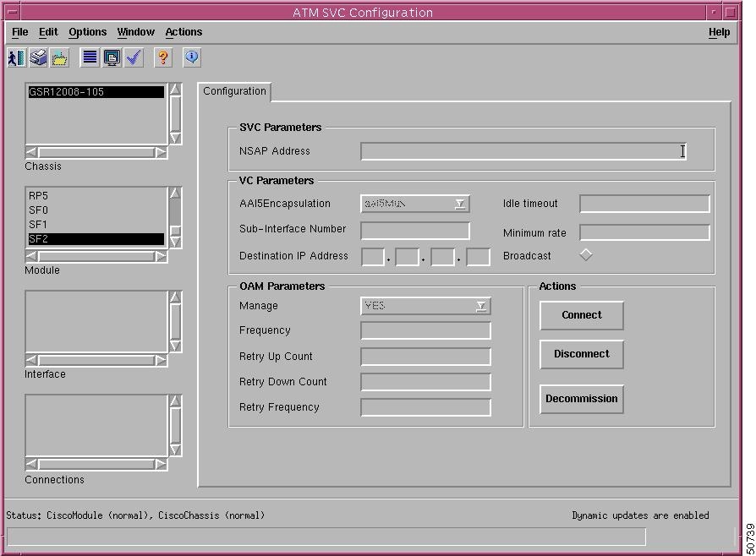This screenshot has width=756, height=556.
Task: Click the Retry Down Count field
Action: tap(425, 382)
